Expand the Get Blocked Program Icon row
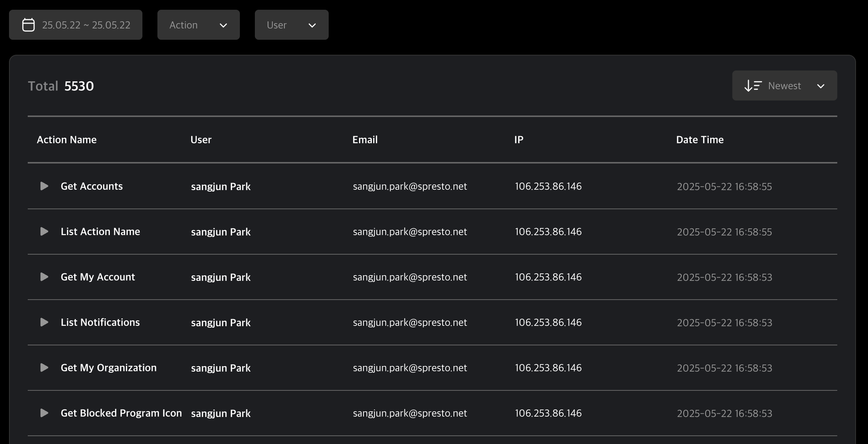The height and width of the screenshot is (444, 868). (44, 413)
